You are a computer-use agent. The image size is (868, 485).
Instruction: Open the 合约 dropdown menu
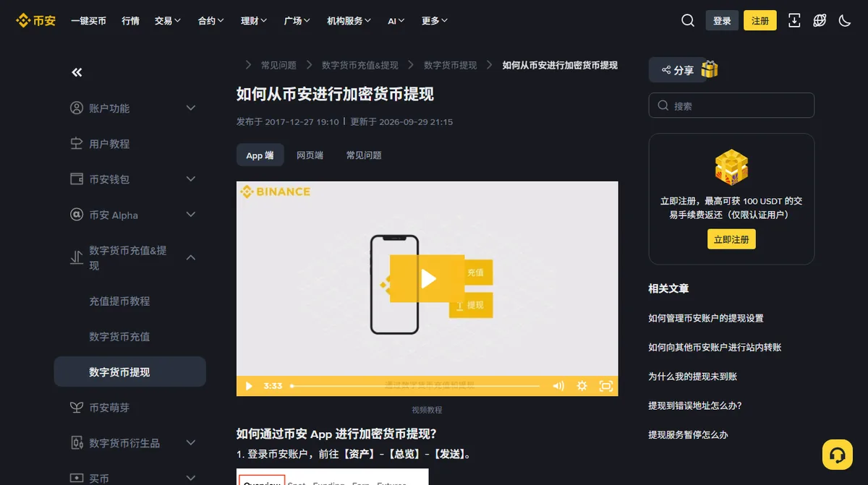tap(211, 21)
